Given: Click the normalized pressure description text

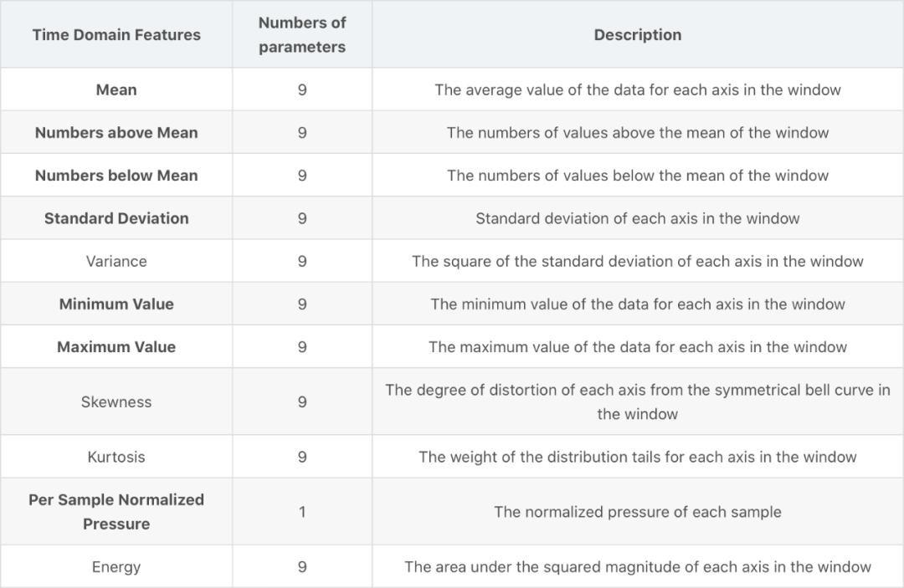Looking at the screenshot, I should click(638, 511).
